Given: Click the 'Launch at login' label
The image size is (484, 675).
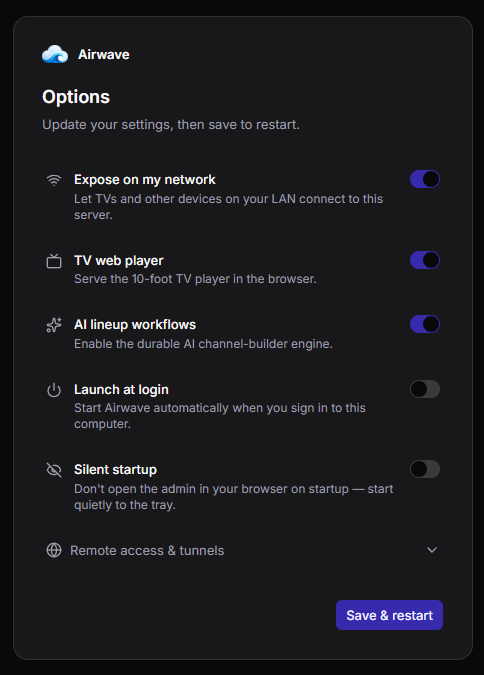Looking at the screenshot, I should coord(121,390).
